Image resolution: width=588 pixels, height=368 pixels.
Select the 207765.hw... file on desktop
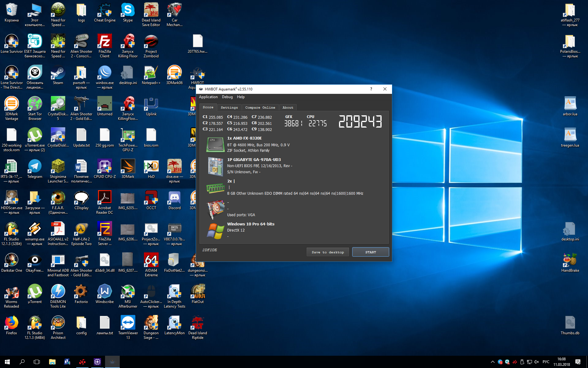coord(198,44)
